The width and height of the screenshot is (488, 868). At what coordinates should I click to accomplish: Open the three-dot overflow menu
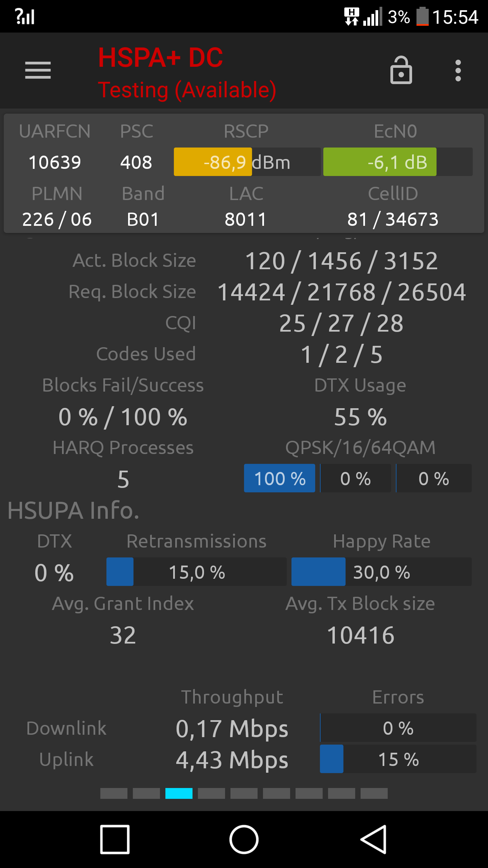coord(458,71)
